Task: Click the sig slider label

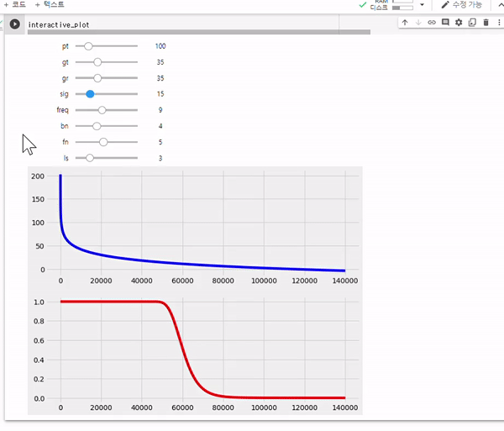Action: (x=65, y=94)
